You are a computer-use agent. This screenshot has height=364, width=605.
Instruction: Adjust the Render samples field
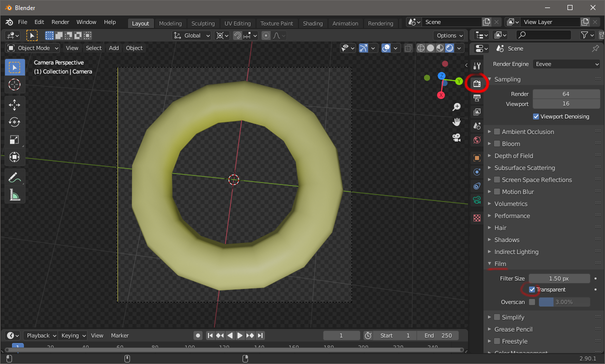tap(566, 94)
